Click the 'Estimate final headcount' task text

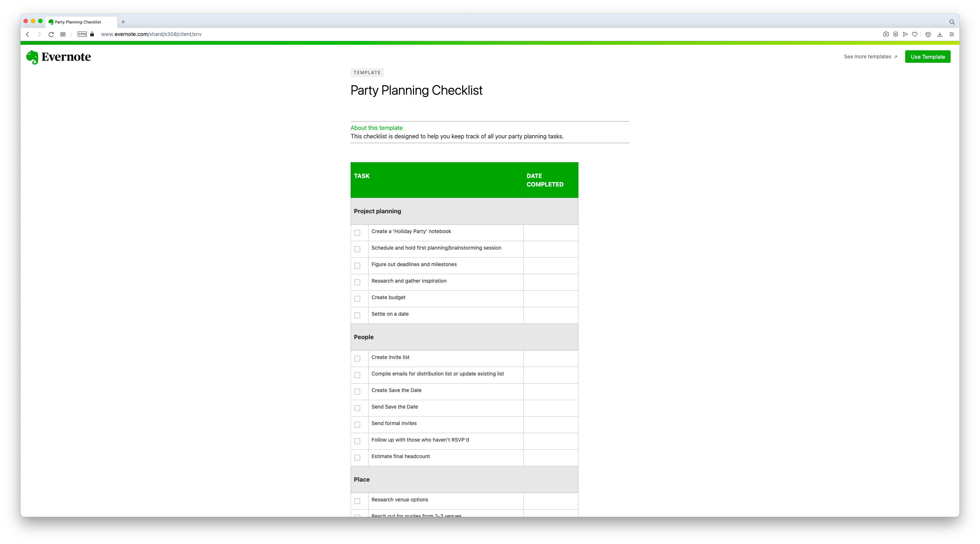coord(400,456)
